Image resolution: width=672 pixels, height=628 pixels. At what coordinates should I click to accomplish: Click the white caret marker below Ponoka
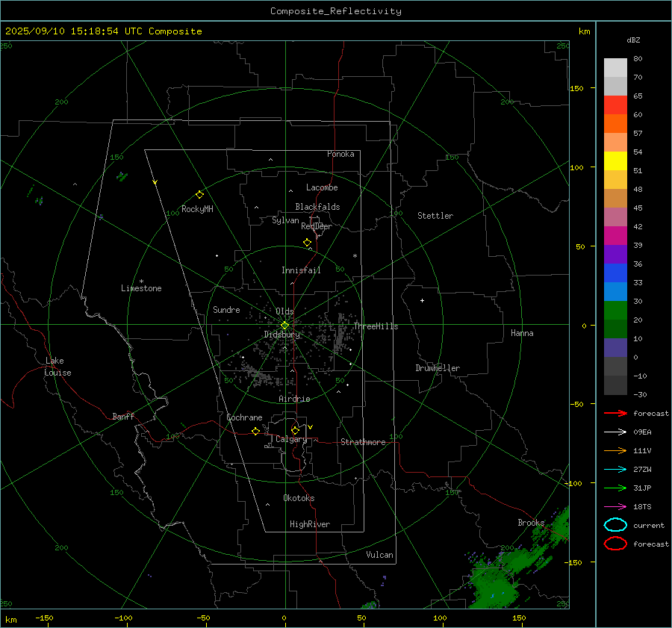pyautogui.click(x=270, y=160)
